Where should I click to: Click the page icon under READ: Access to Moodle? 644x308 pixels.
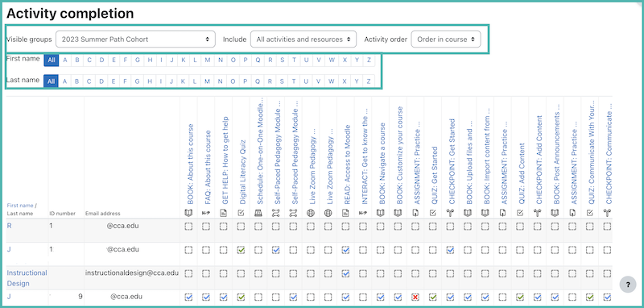tap(346, 213)
